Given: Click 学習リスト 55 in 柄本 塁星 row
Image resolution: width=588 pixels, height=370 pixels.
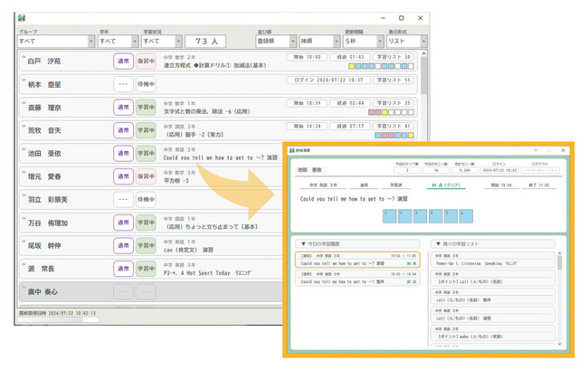Looking at the screenshot, I should point(394,81).
